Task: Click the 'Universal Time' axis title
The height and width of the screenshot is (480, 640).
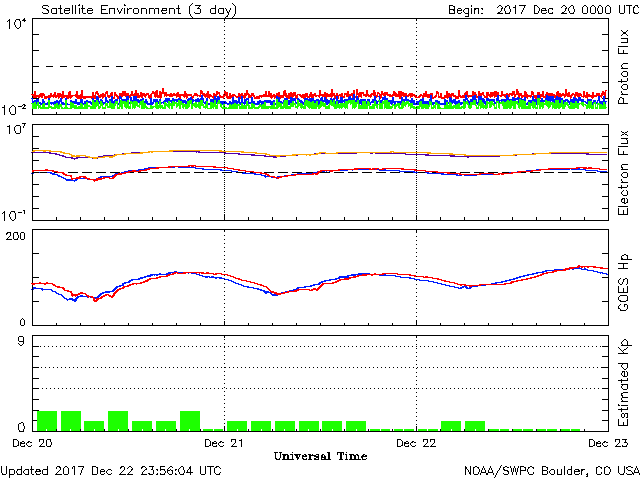Action: coord(320,456)
